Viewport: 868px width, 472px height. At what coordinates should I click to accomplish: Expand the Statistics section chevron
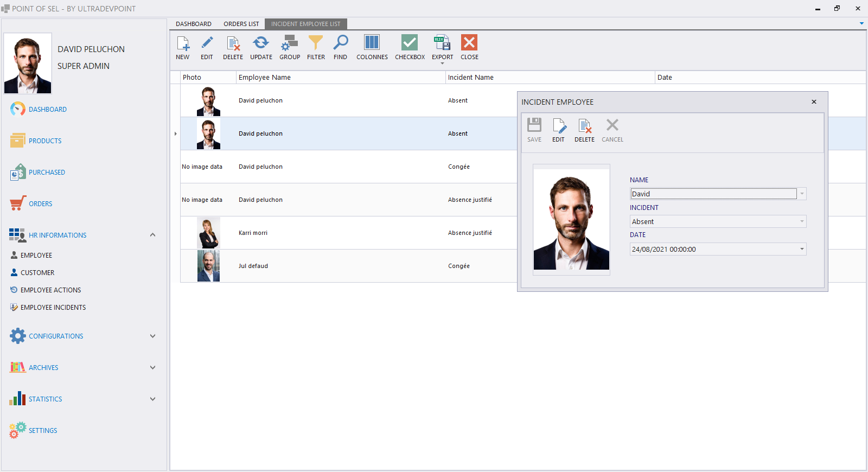pos(152,399)
